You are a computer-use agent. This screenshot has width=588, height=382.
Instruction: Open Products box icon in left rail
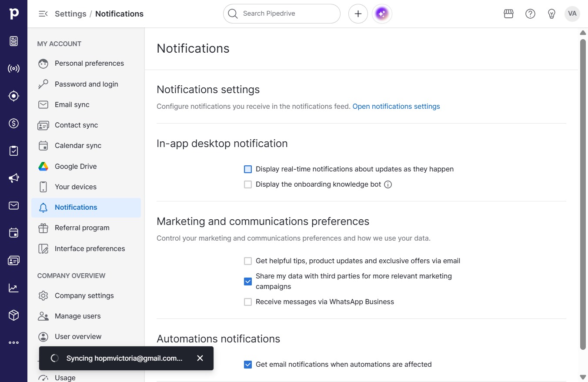(14, 315)
